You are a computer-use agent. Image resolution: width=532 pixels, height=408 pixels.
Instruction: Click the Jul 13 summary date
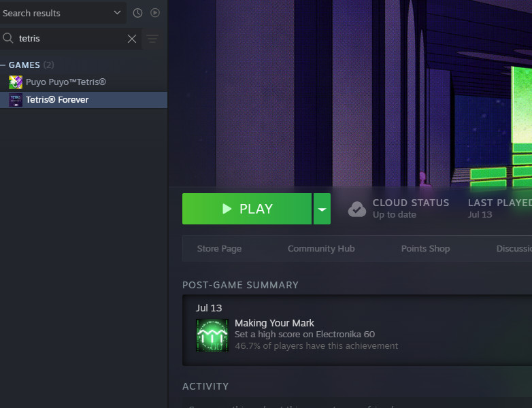(x=209, y=308)
